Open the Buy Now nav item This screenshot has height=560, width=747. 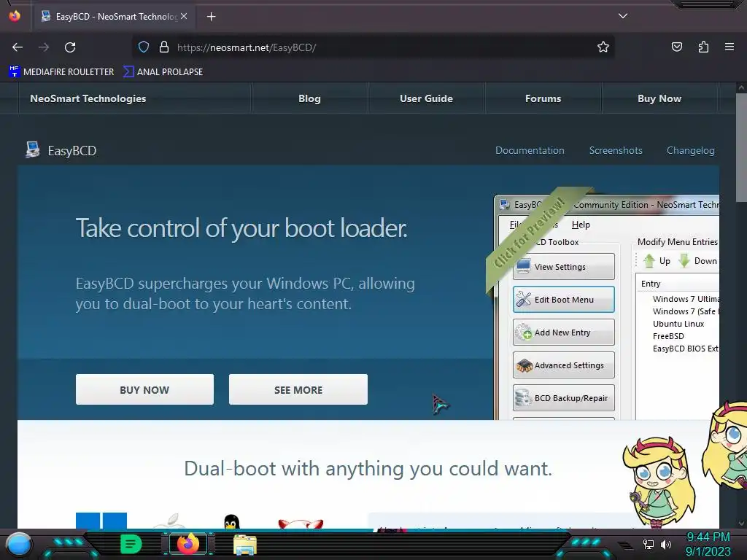point(659,98)
